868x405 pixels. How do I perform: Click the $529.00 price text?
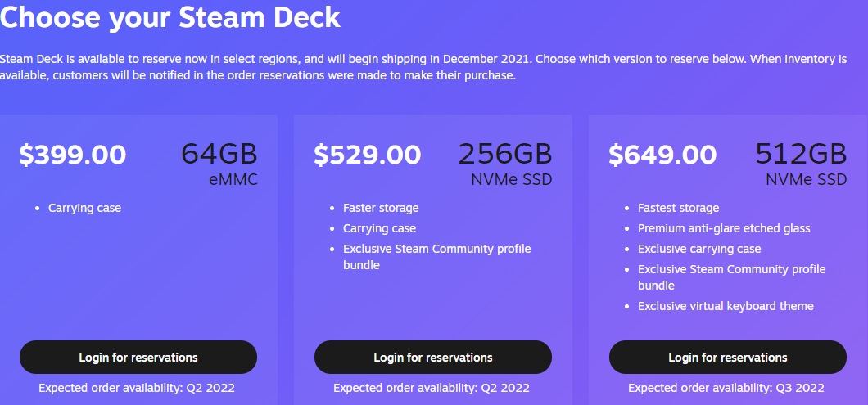(368, 155)
